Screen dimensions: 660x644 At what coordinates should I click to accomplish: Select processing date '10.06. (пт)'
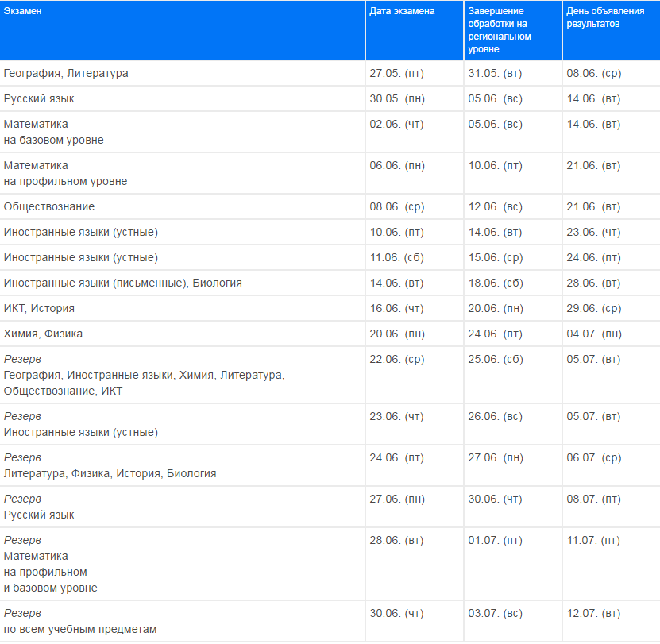click(513, 173)
